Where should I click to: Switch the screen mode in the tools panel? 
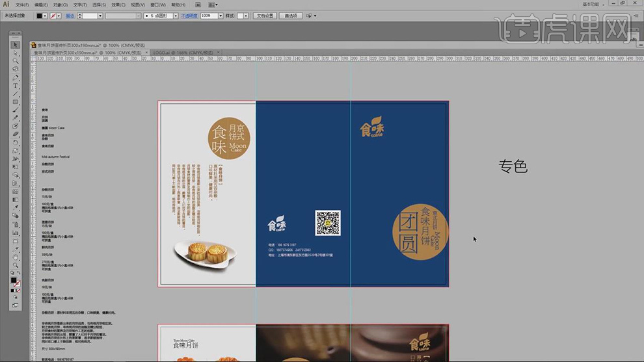coord(15,305)
